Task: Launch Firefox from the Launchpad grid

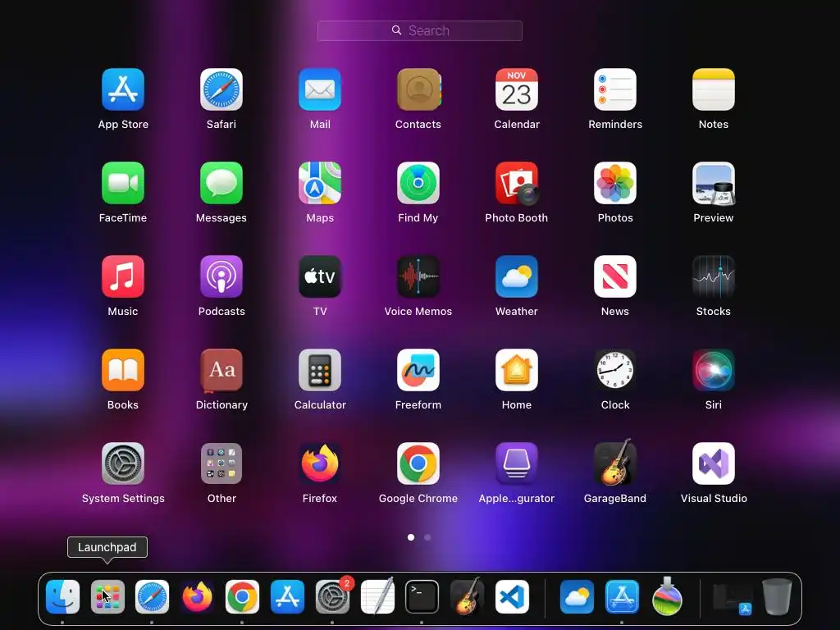Action: [320, 463]
